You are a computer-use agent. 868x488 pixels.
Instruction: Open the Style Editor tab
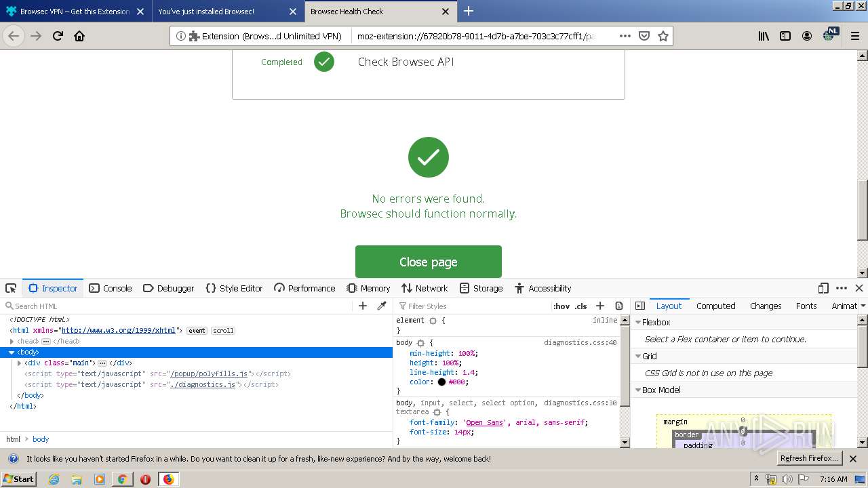point(234,288)
